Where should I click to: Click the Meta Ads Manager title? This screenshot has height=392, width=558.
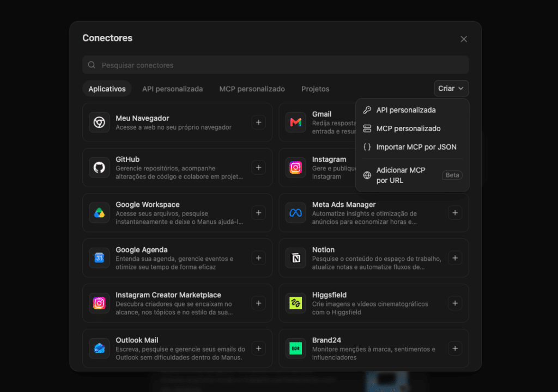click(x=344, y=205)
